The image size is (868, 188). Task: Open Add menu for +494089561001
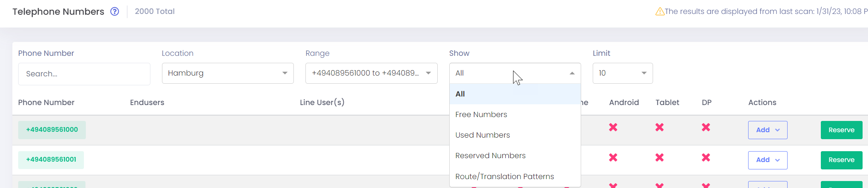pos(767,160)
